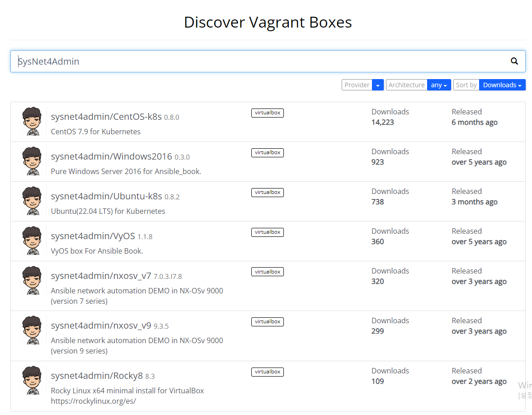532x415 pixels.
Task: Click 'Pure Windows Server 2016 for Ansible_book.' text
Action: [126, 171]
